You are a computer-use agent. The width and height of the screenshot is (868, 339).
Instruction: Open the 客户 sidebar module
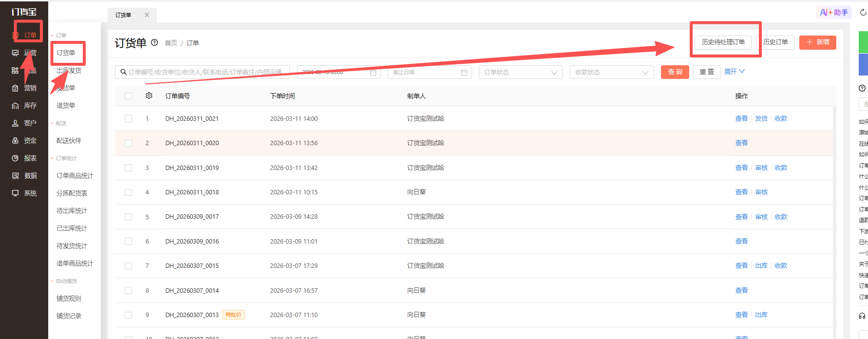pyautogui.click(x=24, y=123)
